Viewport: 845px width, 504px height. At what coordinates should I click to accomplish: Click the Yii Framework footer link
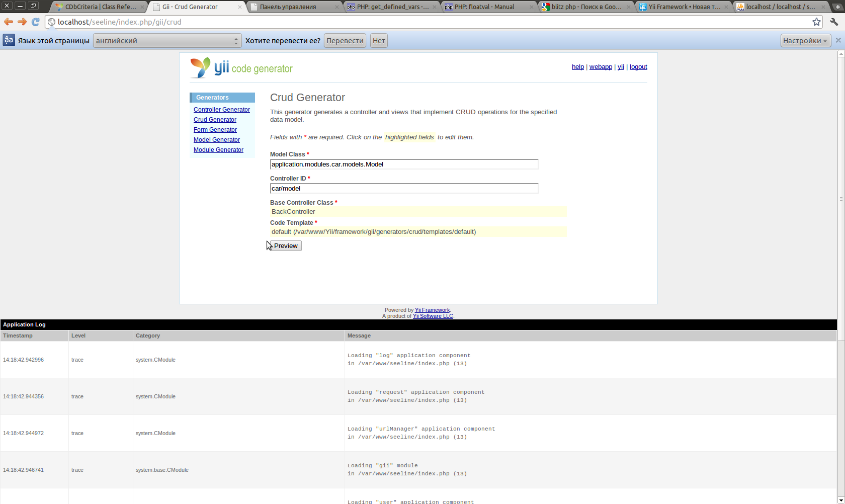432,310
